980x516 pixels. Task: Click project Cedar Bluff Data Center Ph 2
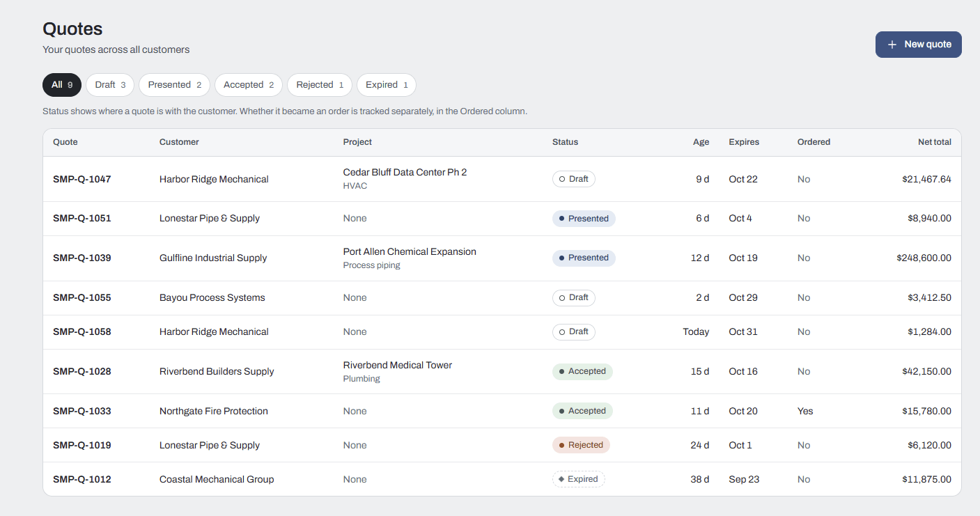point(405,172)
